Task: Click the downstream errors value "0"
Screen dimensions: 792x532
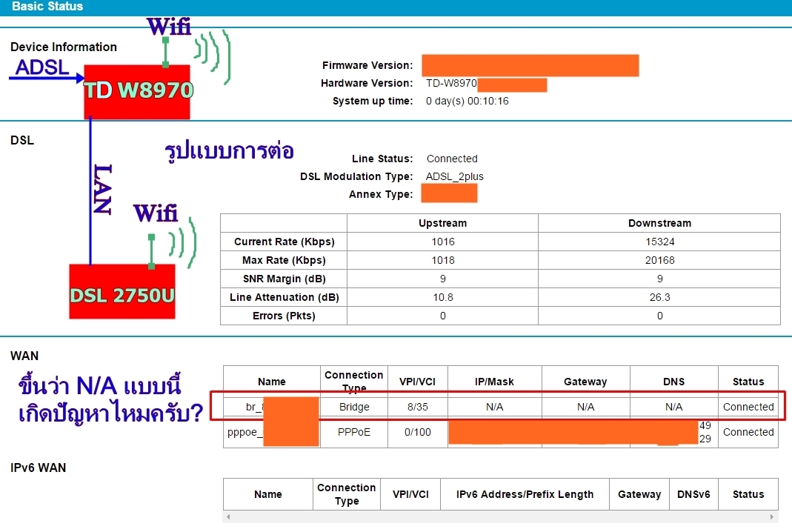Action: pos(659,316)
